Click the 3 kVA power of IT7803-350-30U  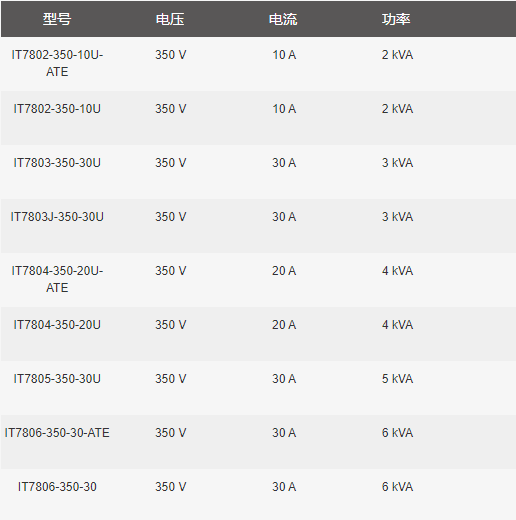(397, 163)
